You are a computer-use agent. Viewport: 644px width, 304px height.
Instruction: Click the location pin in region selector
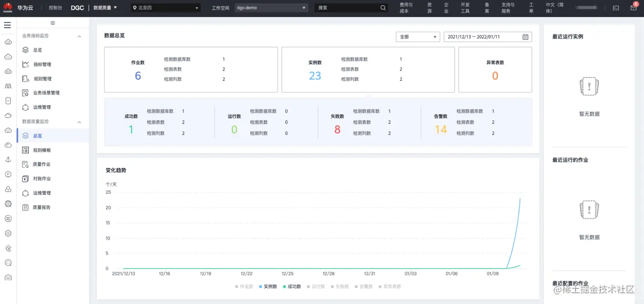coord(135,8)
